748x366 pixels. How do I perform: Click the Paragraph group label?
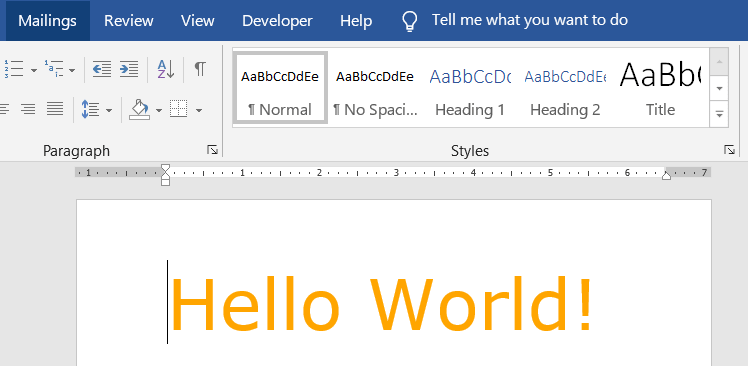76,151
